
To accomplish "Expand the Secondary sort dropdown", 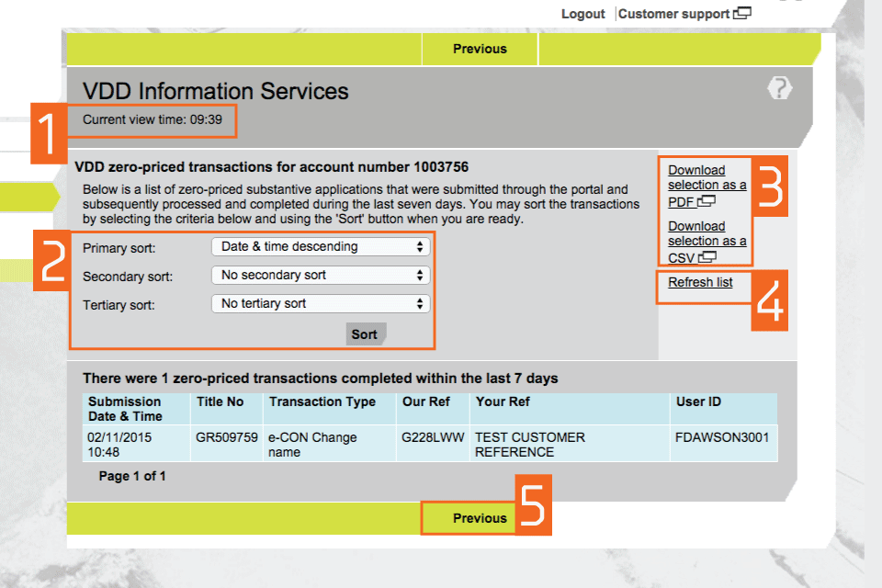I will (321, 276).
